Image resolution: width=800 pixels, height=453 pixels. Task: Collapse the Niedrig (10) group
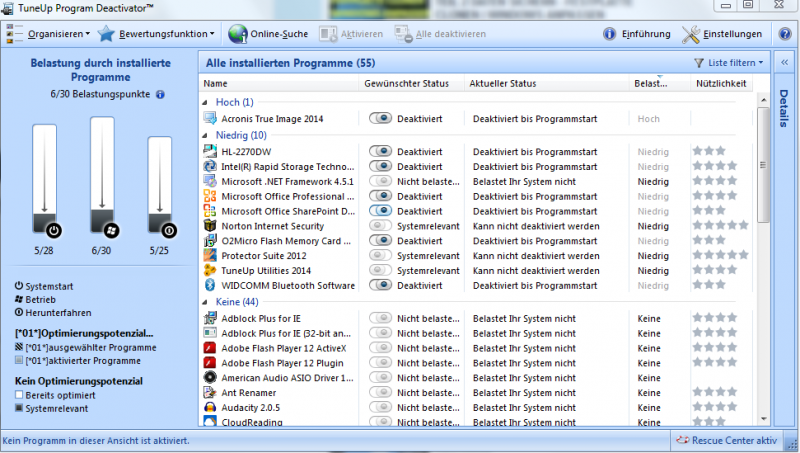205,136
